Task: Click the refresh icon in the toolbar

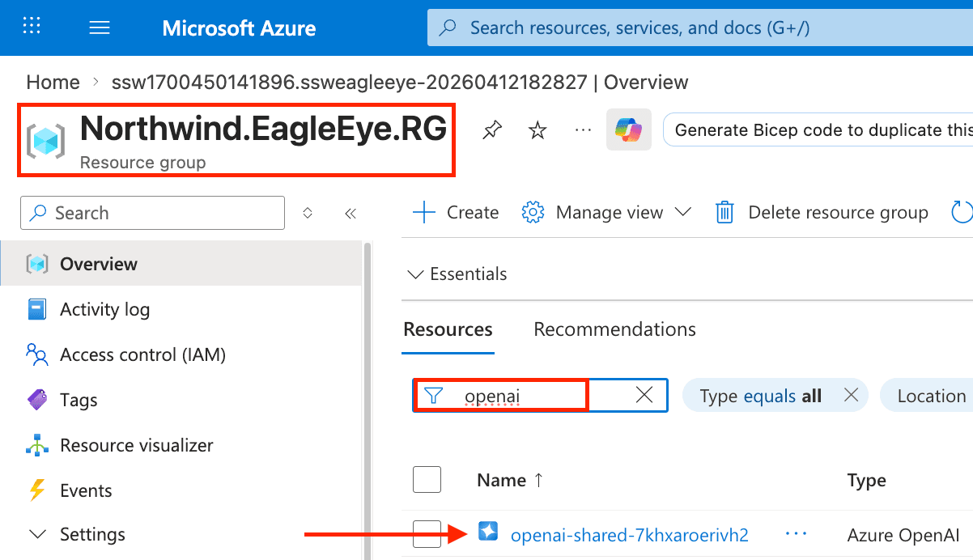Action: click(962, 213)
